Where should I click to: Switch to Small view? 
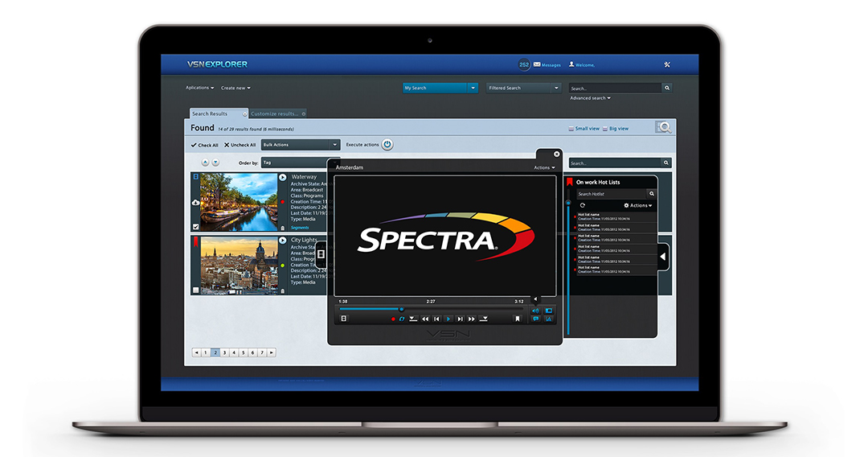click(x=583, y=129)
